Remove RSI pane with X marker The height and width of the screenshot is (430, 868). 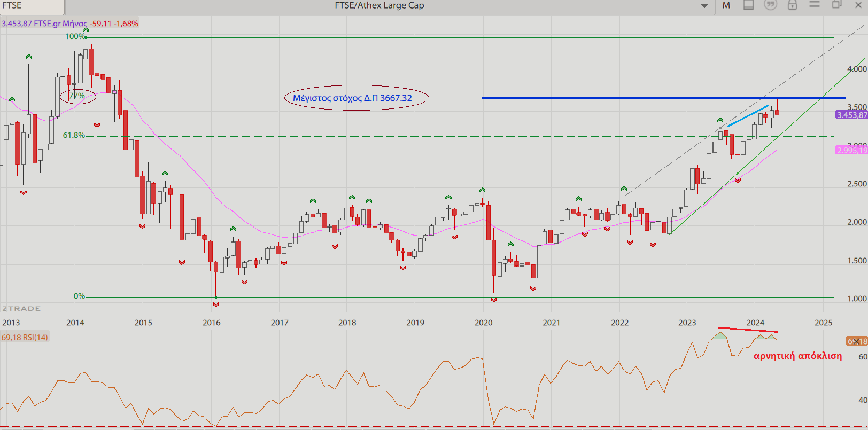857,341
